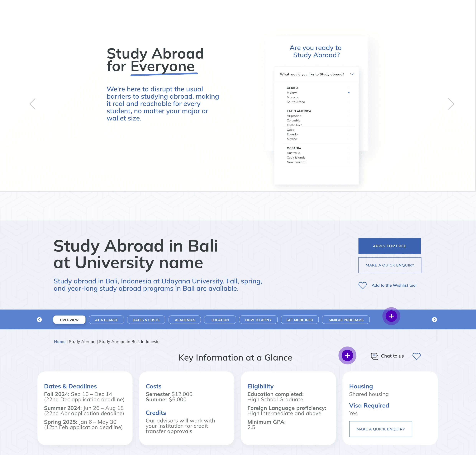
Task: Click the navbar right scroll arrow
Action: tap(434, 319)
